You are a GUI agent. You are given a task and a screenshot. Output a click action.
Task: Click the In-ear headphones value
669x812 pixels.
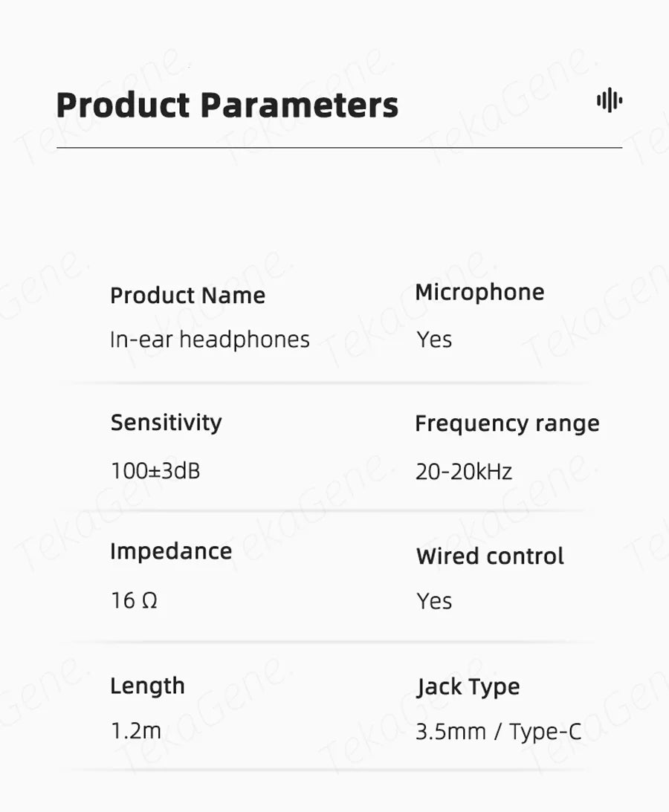210,340
